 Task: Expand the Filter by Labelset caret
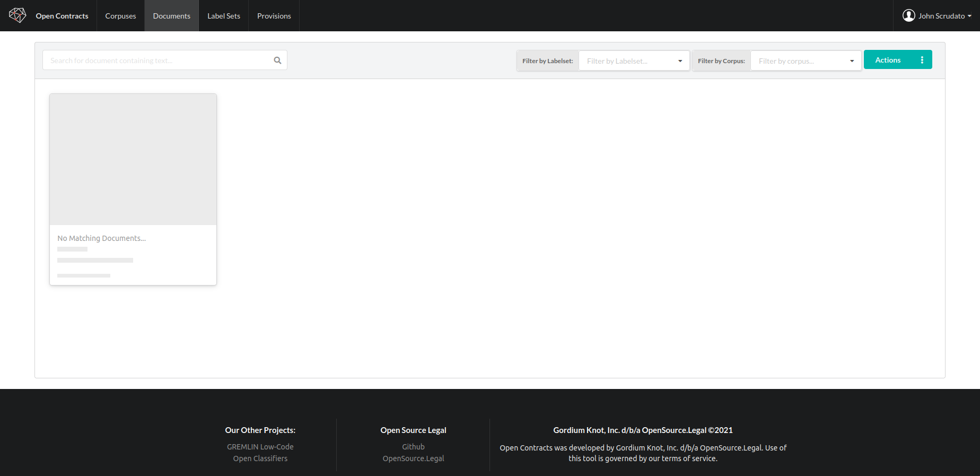[x=680, y=61]
